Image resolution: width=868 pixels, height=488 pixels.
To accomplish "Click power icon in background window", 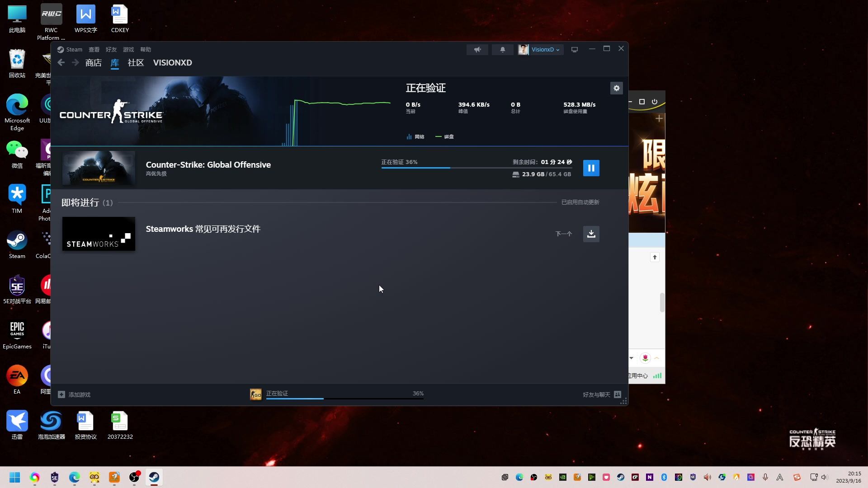I will (654, 102).
